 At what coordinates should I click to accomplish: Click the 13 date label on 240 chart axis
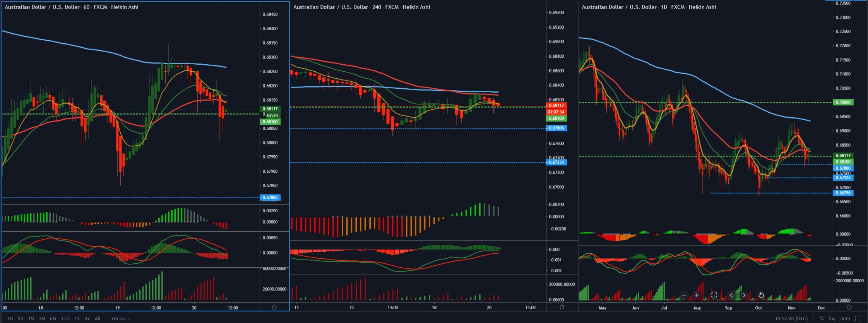click(x=351, y=308)
